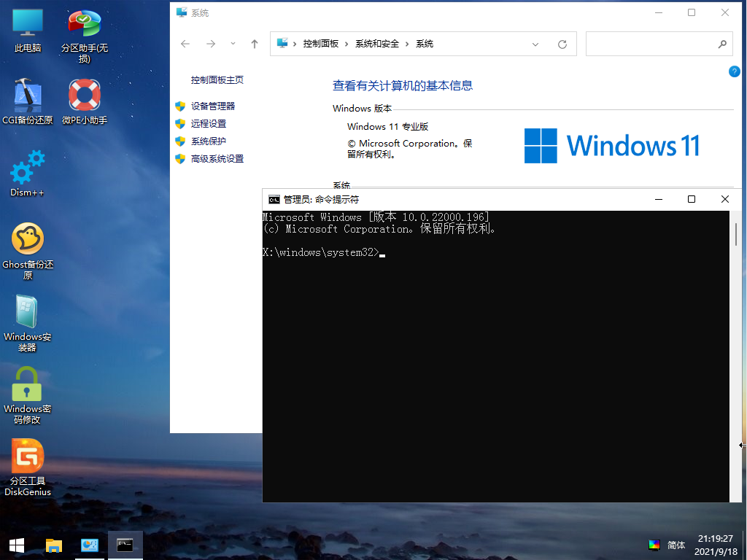The height and width of the screenshot is (560, 747).
Task: Open address bar history dropdown
Action: (x=535, y=44)
